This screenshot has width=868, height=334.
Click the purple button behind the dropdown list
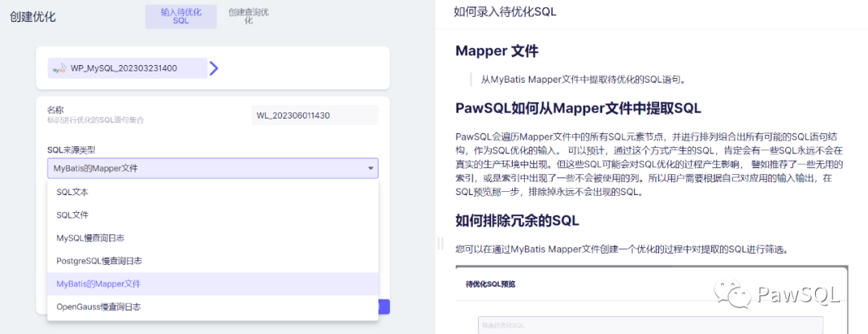pos(384,307)
